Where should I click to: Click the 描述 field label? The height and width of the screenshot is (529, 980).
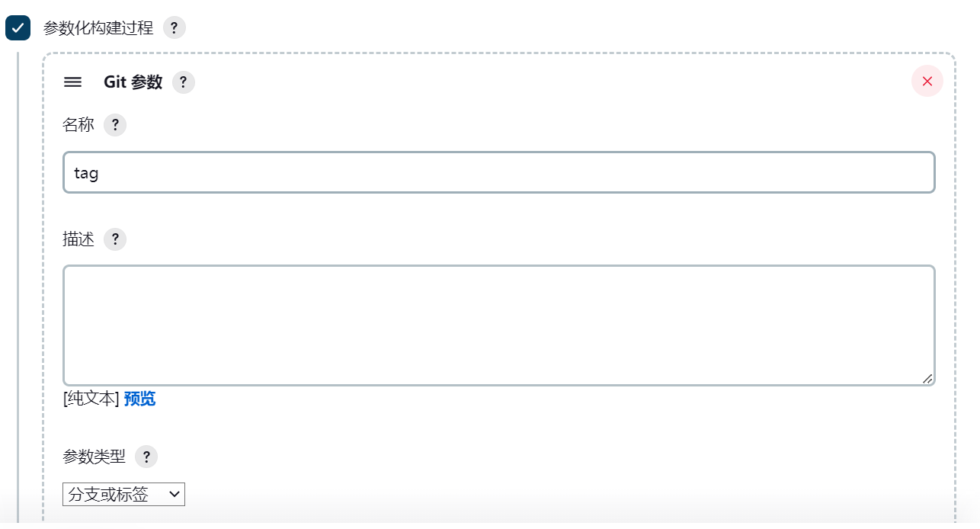point(78,239)
